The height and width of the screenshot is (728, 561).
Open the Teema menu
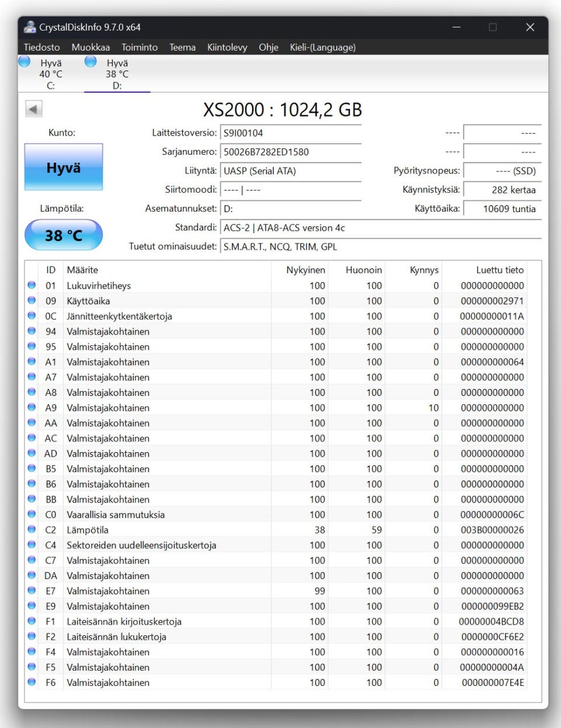pos(182,47)
